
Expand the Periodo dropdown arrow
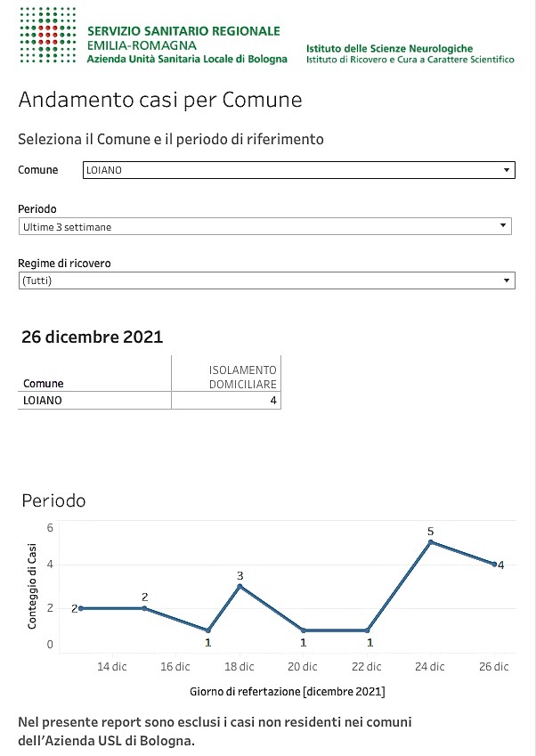(503, 225)
